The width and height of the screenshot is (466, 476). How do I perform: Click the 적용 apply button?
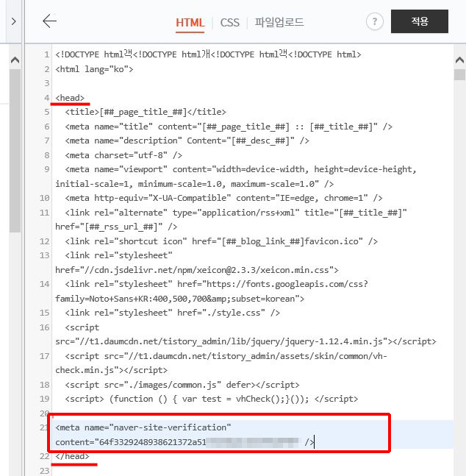[x=419, y=21]
